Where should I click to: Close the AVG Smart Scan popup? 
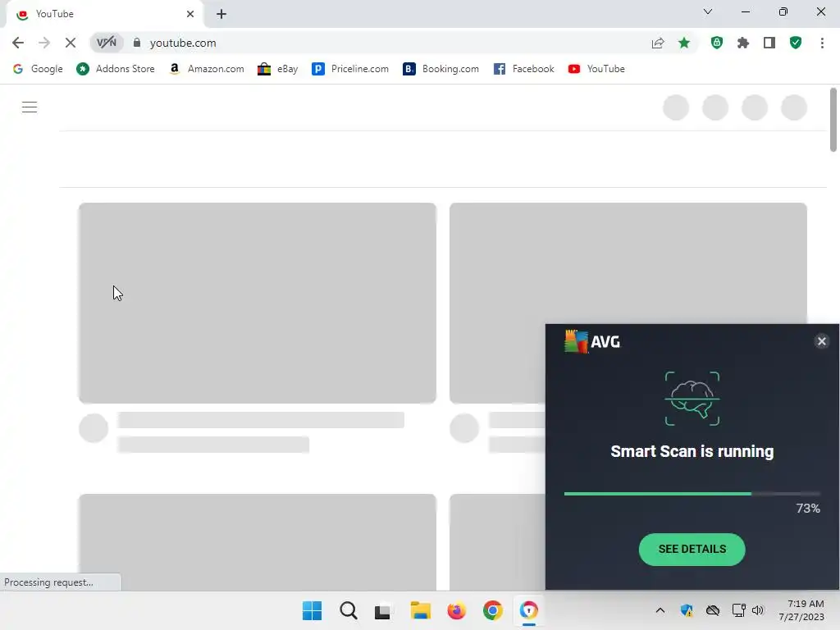[x=821, y=341]
